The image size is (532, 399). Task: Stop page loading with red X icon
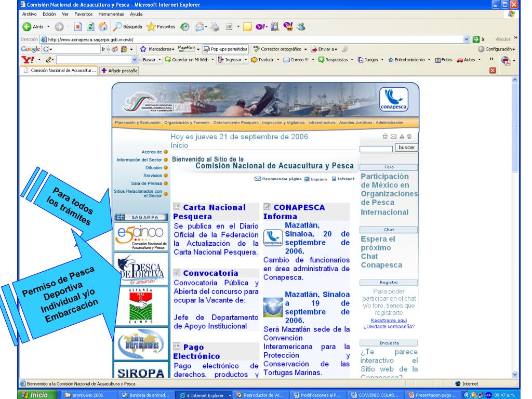[78, 26]
